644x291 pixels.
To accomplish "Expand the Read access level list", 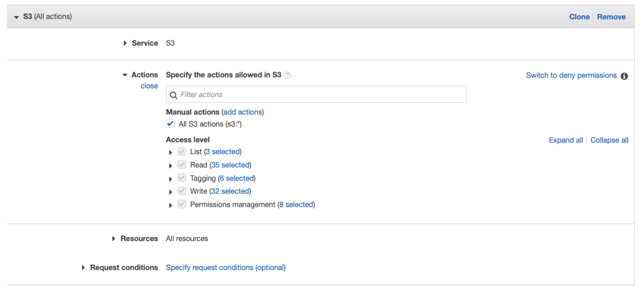I will [x=171, y=165].
